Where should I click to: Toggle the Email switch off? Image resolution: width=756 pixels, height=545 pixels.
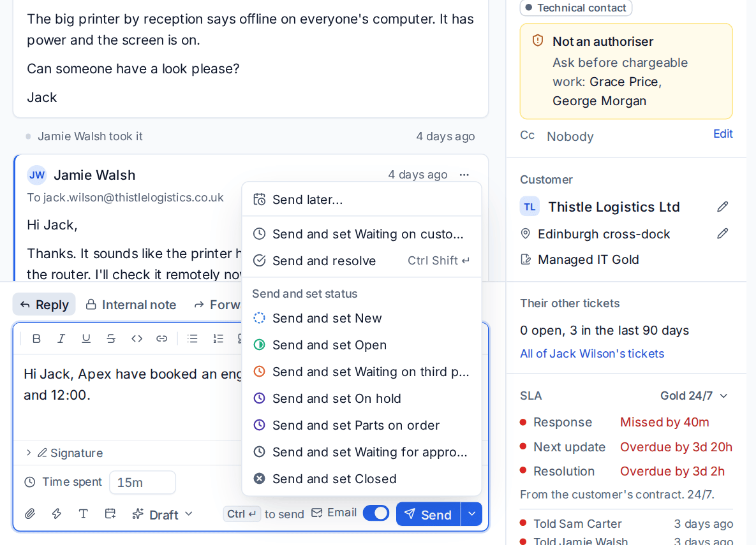pos(376,513)
